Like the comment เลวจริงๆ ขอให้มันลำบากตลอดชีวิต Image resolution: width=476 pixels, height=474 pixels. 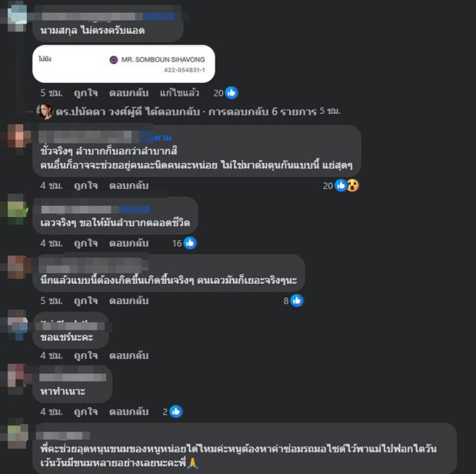click(x=85, y=243)
